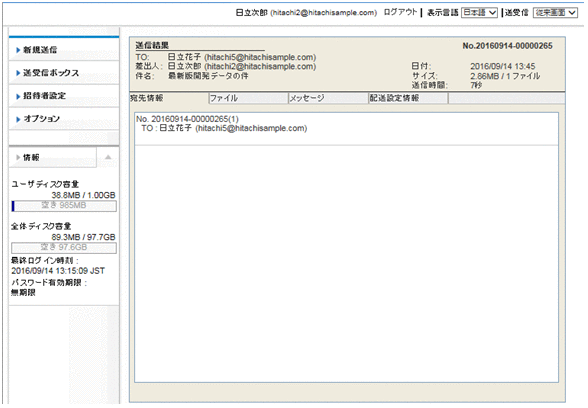Switch to the ファイル tab
Viewport: 588px width, 408px height.
pos(248,98)
